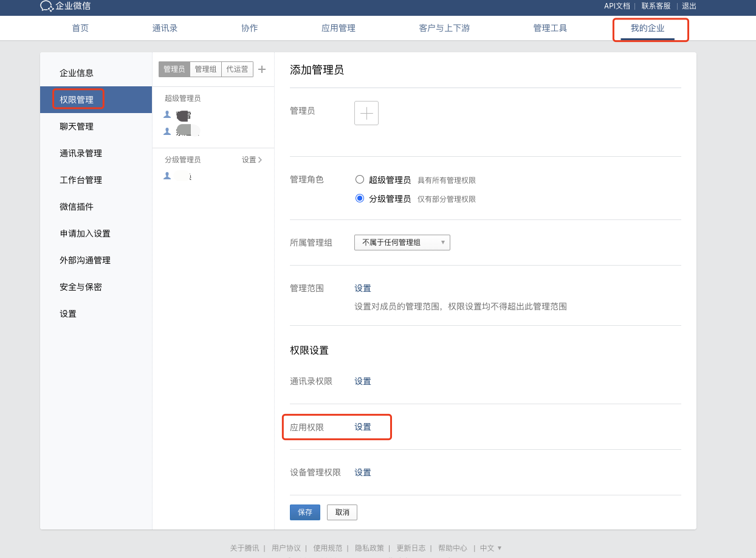The image size is (756, 558).
Task: Switch to 管理工具 tab
Action: (550, 28)
